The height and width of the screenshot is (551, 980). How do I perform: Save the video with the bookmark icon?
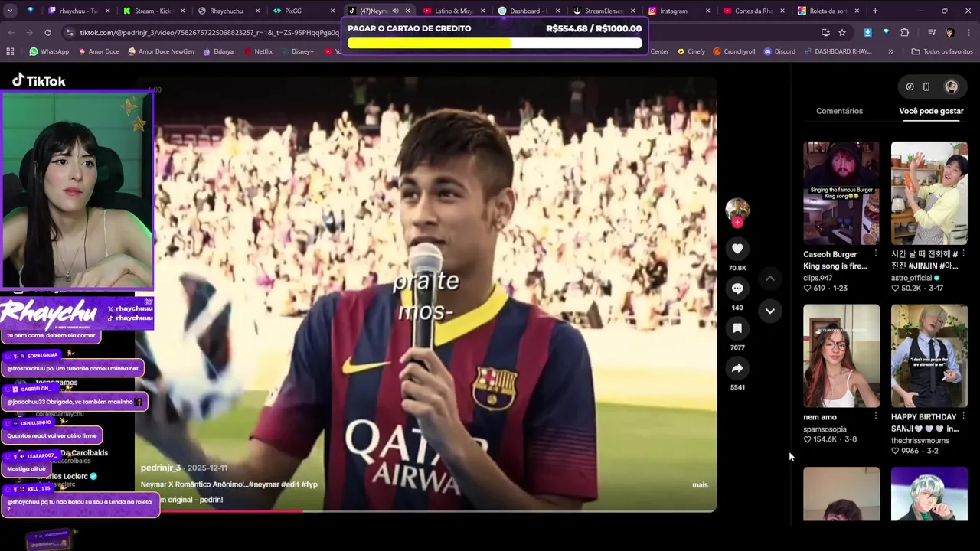pyautogui.click(x=737, y=328)
